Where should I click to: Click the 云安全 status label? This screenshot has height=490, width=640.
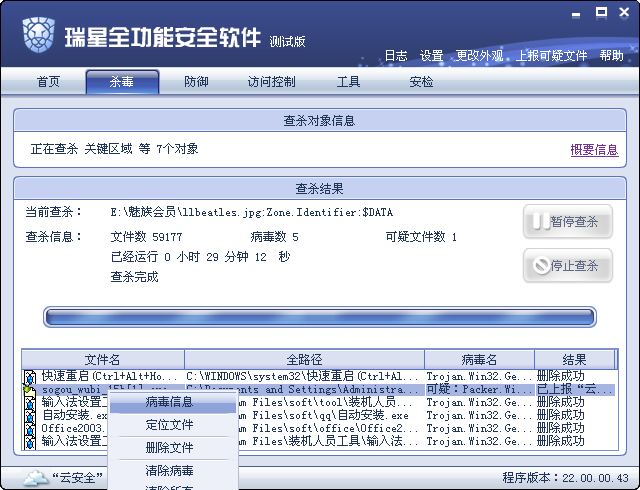[x=77, y=477]
